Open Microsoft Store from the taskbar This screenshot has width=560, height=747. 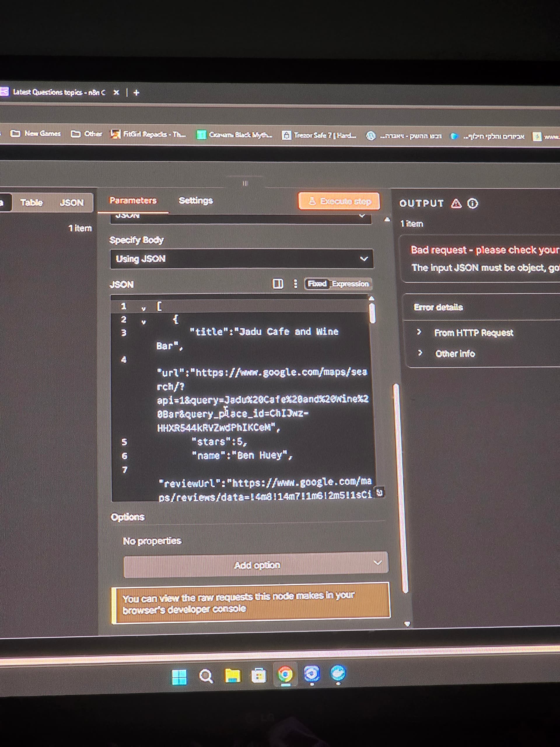259,676
